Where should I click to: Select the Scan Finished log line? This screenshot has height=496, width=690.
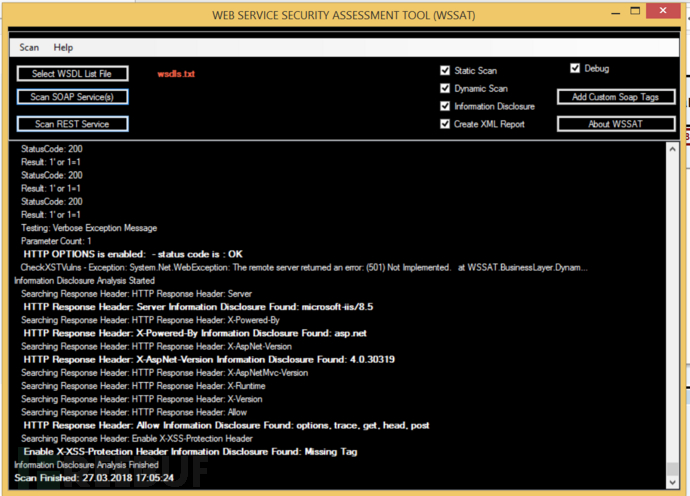[94, 478]
